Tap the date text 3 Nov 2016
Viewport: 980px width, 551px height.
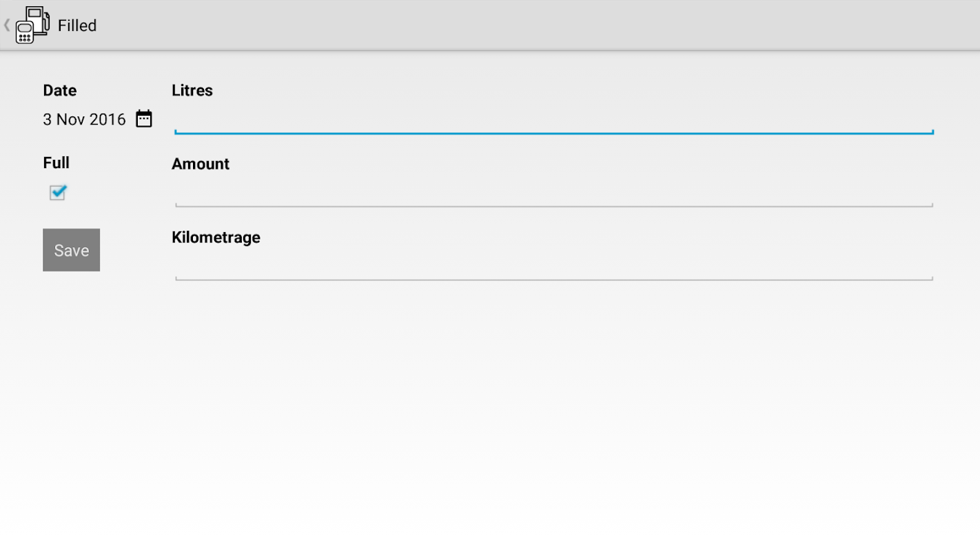84,119
